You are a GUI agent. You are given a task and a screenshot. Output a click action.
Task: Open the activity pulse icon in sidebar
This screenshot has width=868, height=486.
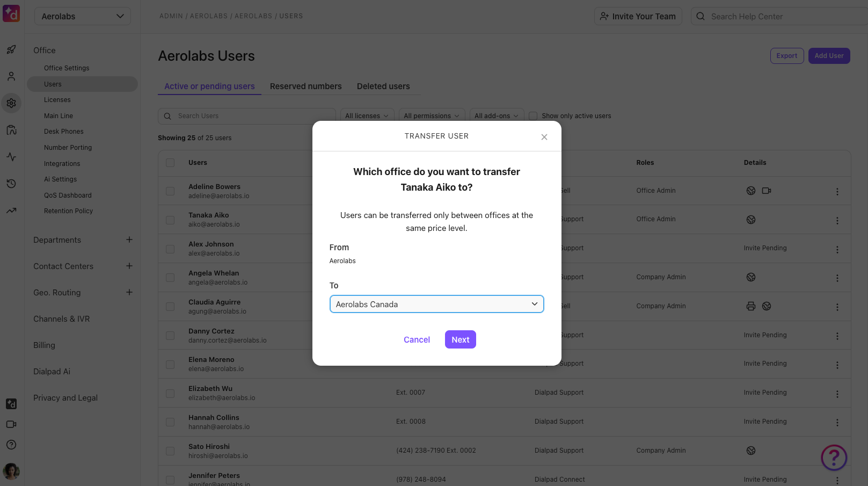click(x=11, y=157)
